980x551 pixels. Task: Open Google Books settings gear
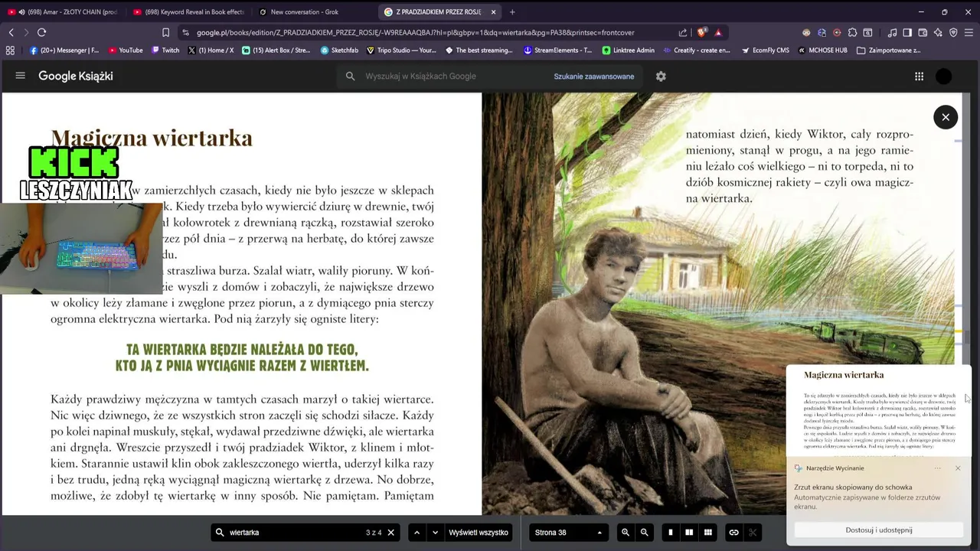point(661,76)
